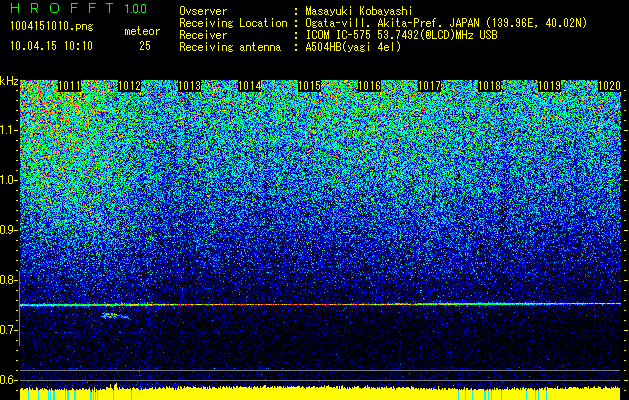629x400 pixels.
Task: Click the Receiving Location label
Action: 233,23
